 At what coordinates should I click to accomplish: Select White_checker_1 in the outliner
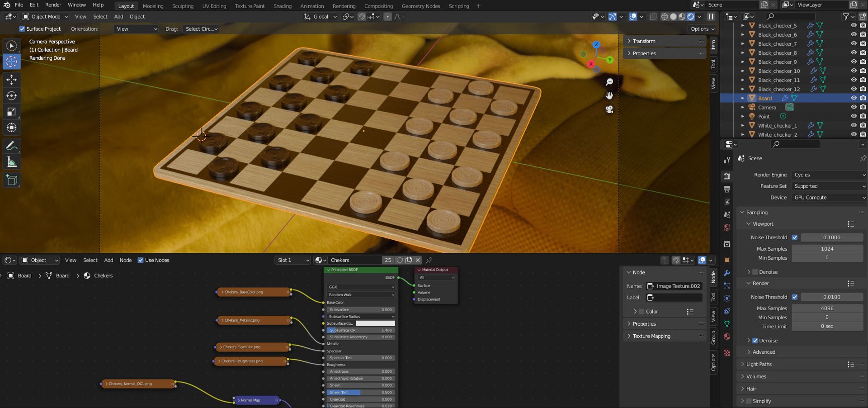777,125
